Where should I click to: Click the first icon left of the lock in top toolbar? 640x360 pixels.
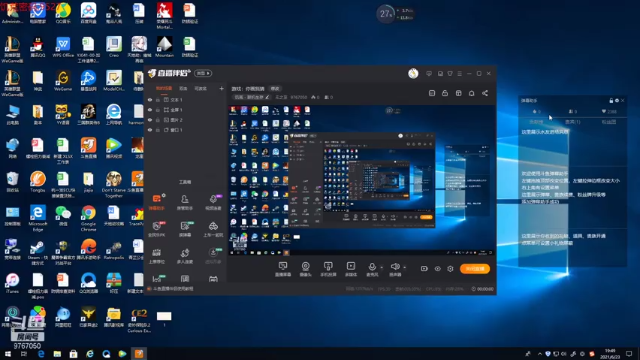tap(432, 93)
